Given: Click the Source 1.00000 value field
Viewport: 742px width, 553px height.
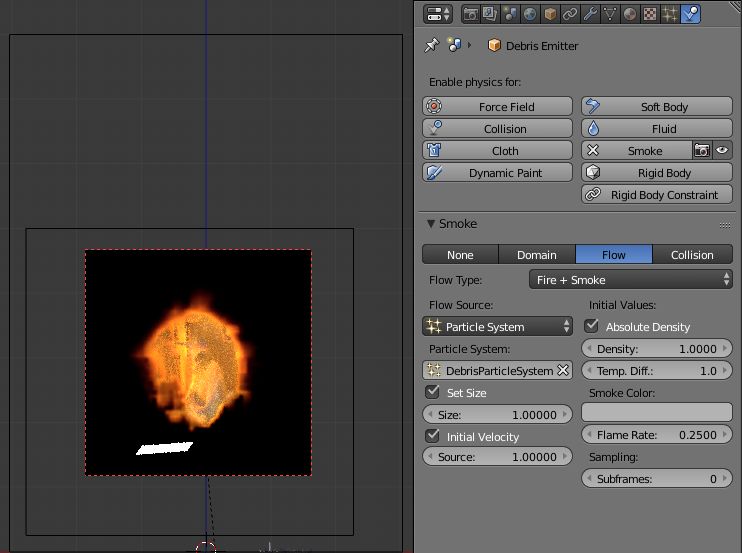Looking at the screenshot, I should (x=497, y=456).
